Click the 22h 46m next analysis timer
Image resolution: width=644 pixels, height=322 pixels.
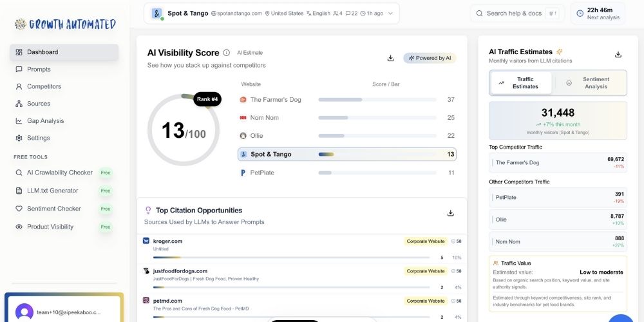pos(600,10)
